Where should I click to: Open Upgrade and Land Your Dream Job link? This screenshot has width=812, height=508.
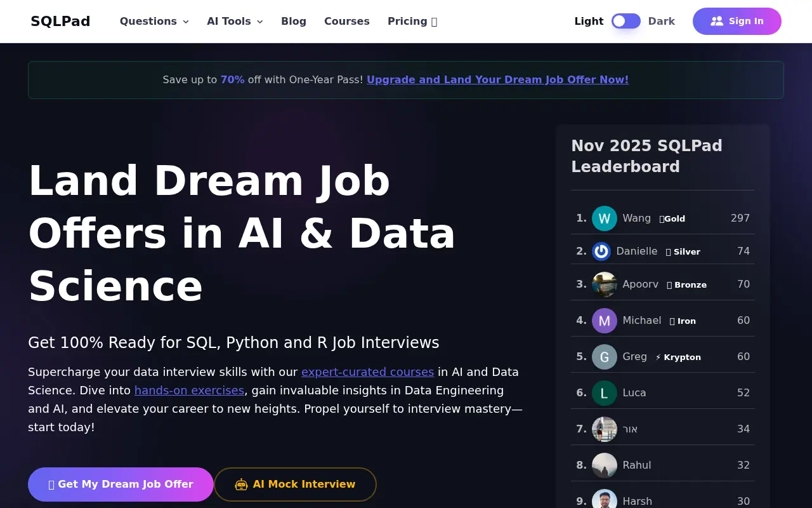tap(497, 79)
